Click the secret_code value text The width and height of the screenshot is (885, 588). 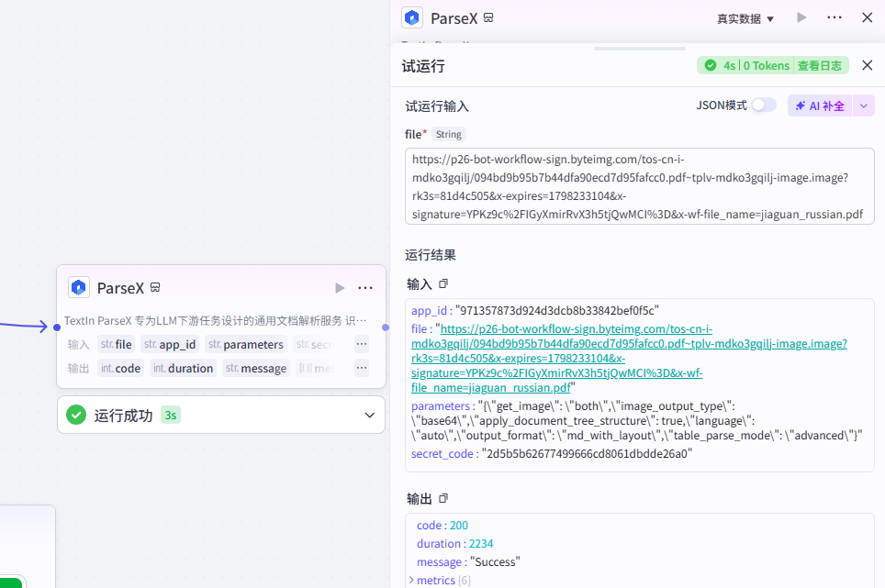coord(587,454)
